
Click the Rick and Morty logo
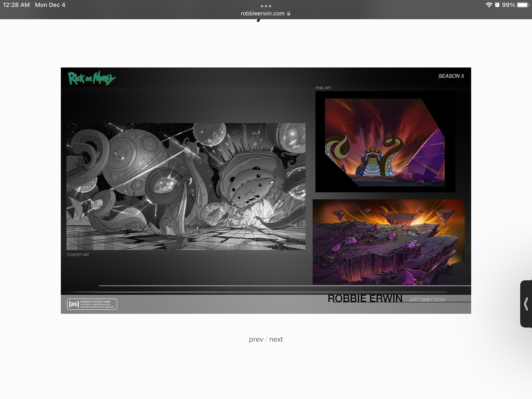(x=91, y=78)
